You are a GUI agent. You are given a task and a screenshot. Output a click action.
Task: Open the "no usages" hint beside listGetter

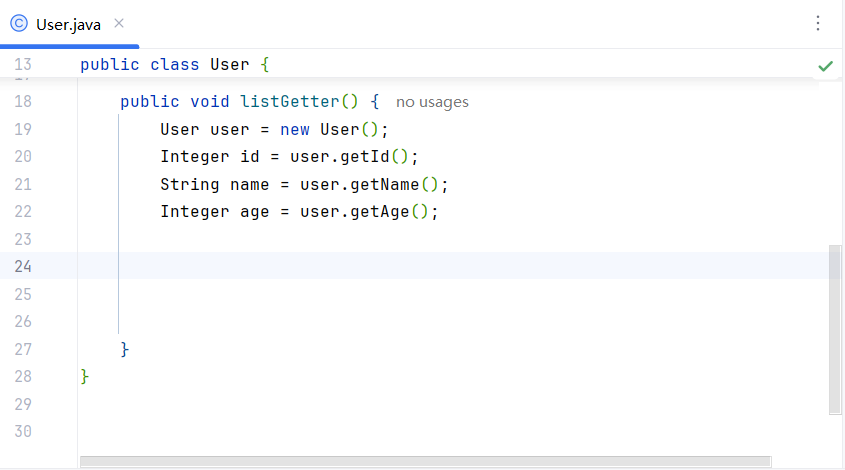tap(432, 102)
